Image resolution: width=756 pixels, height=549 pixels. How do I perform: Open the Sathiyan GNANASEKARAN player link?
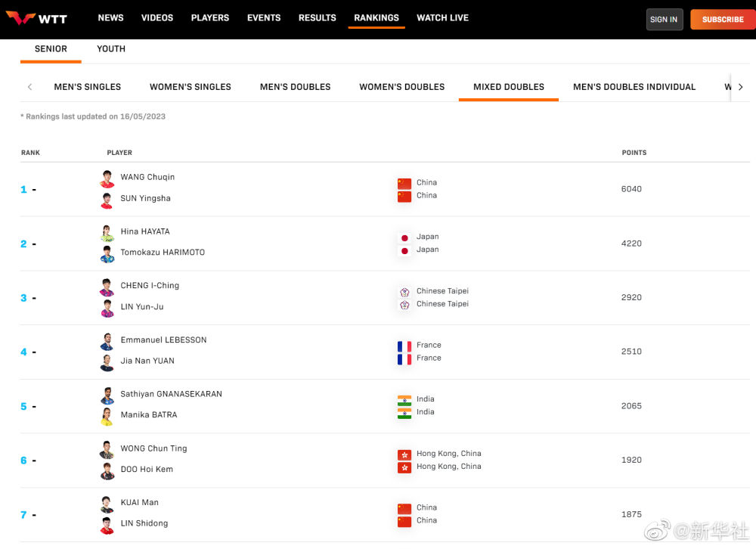coord(171,394)
